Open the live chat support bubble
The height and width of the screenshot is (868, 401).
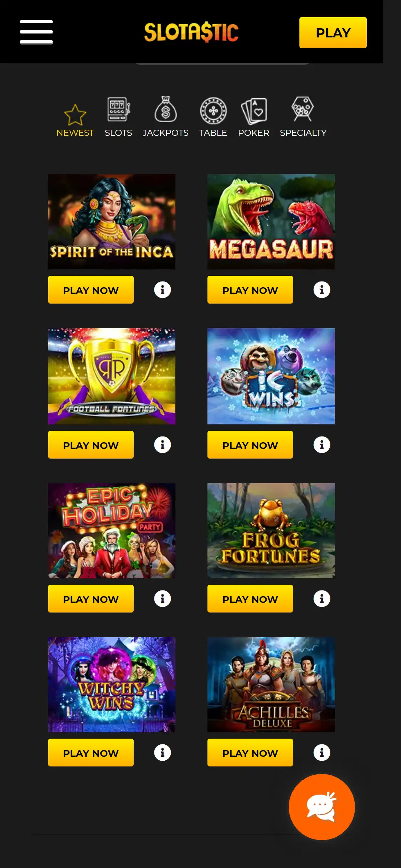coord(322,807)
